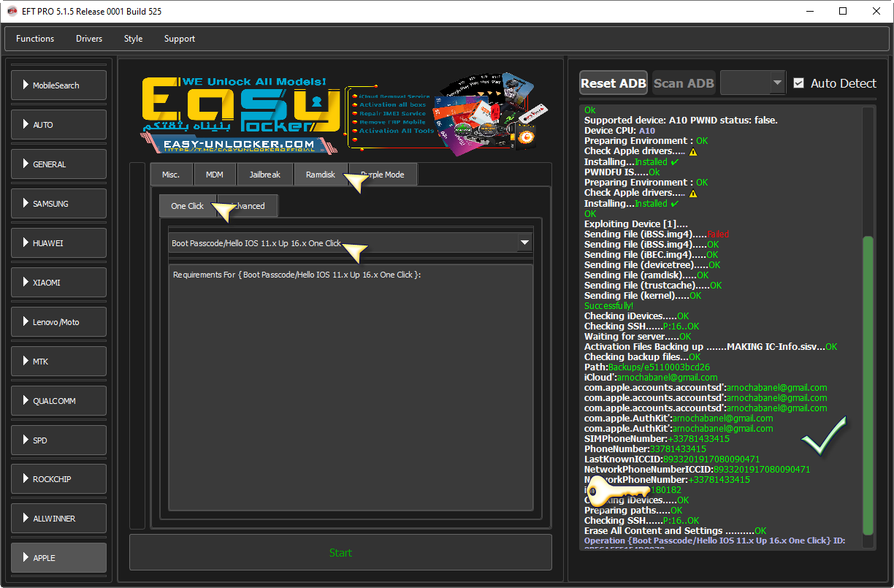Screen dimensions: 894x588
Task: Switch to the MDM tab
Action: [215, 175]
